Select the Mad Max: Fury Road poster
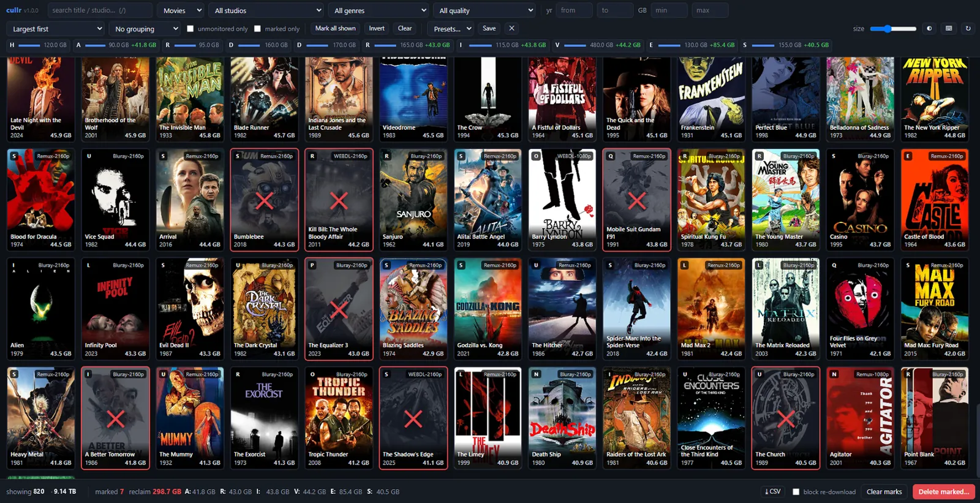980x503 pixels. coord(935,309)
